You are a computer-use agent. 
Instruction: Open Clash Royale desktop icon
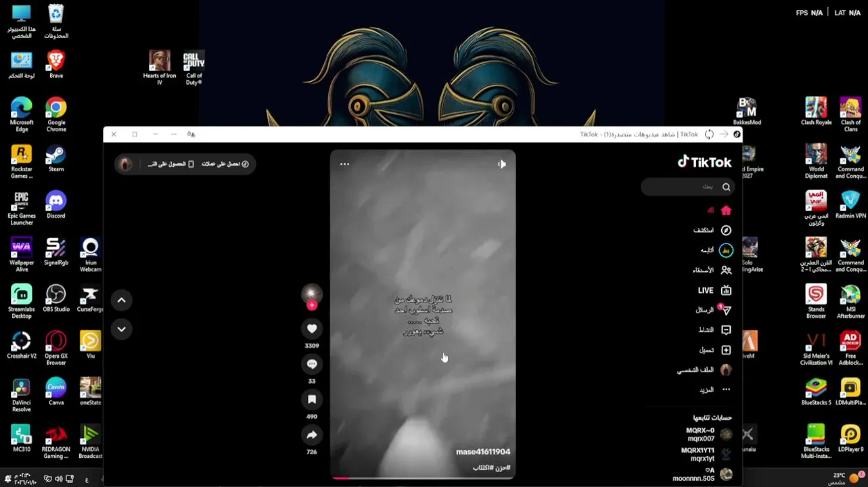(x=816, y=112)
